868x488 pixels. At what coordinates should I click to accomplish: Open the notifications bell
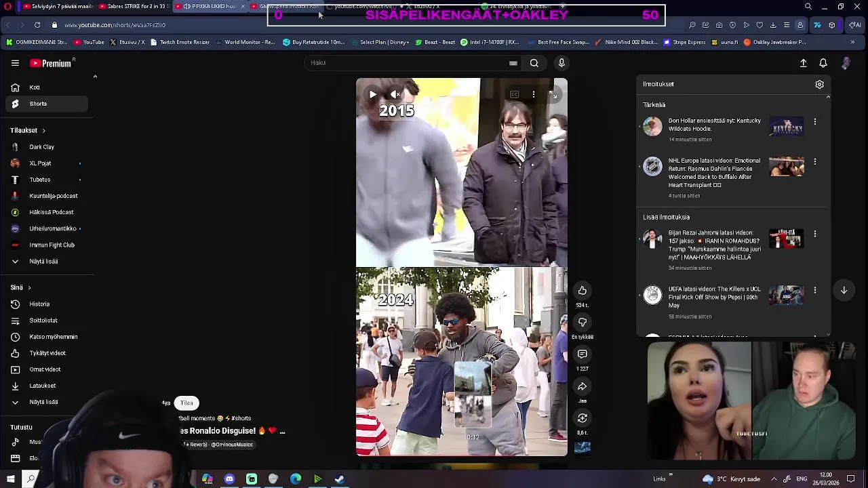(x=823, y=63)
